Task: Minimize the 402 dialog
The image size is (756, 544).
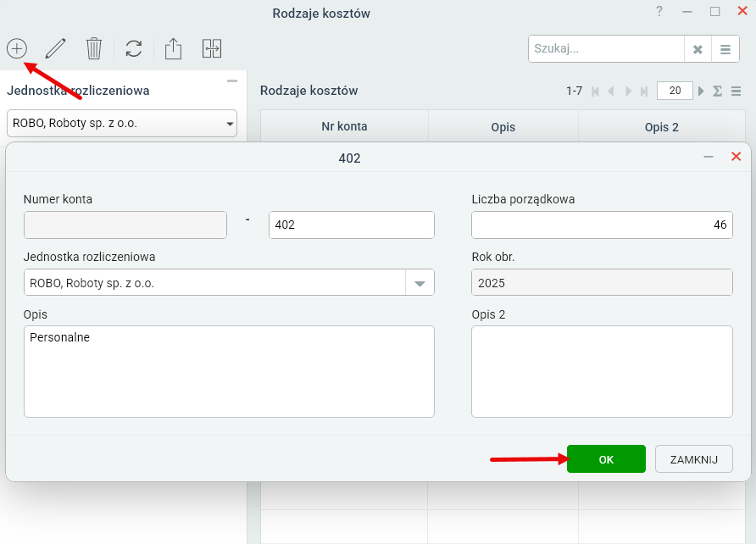Action: 709,157
